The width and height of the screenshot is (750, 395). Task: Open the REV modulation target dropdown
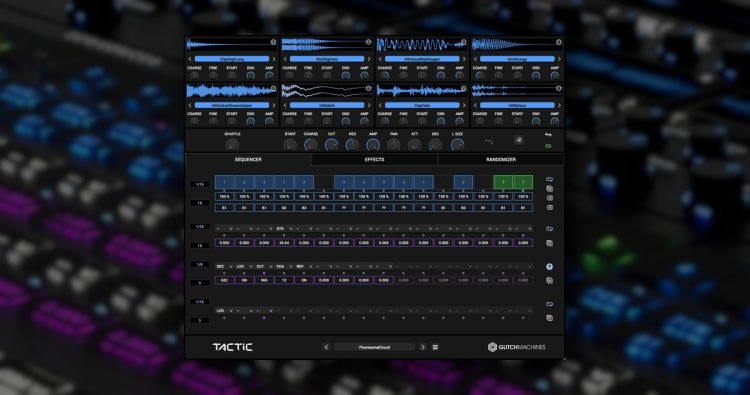[304, 267]
